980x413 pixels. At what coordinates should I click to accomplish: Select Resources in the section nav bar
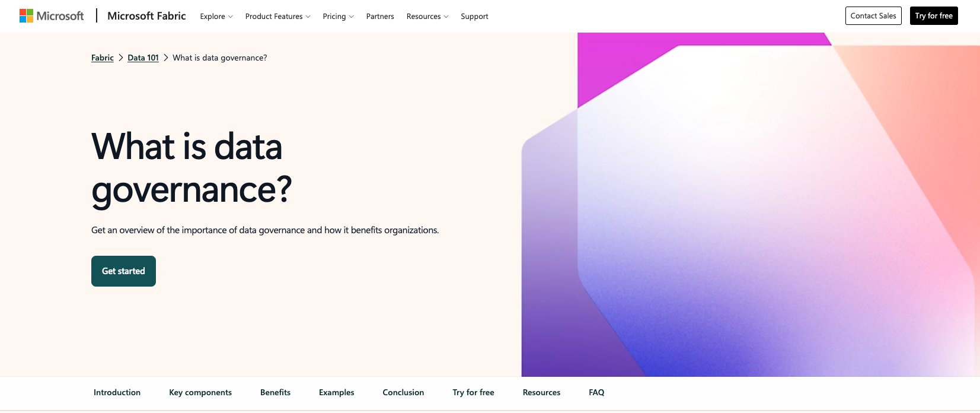pyautogui.click(x=541, y=392)
